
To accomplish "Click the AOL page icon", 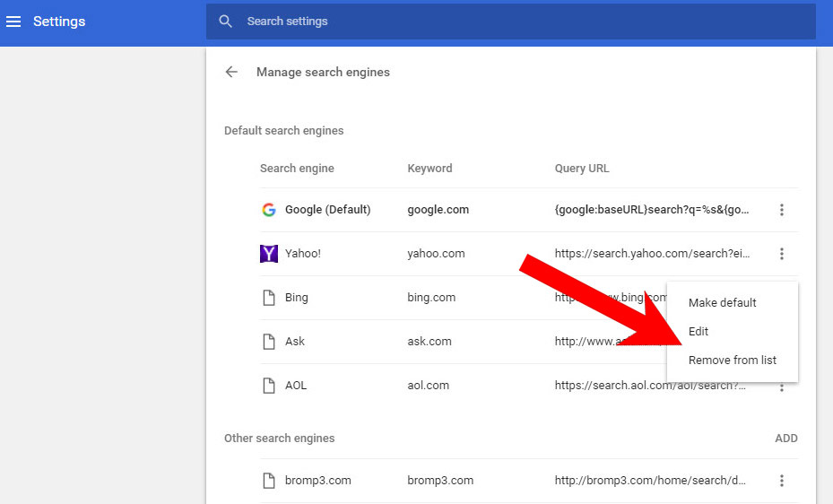I will coord(269,386).
